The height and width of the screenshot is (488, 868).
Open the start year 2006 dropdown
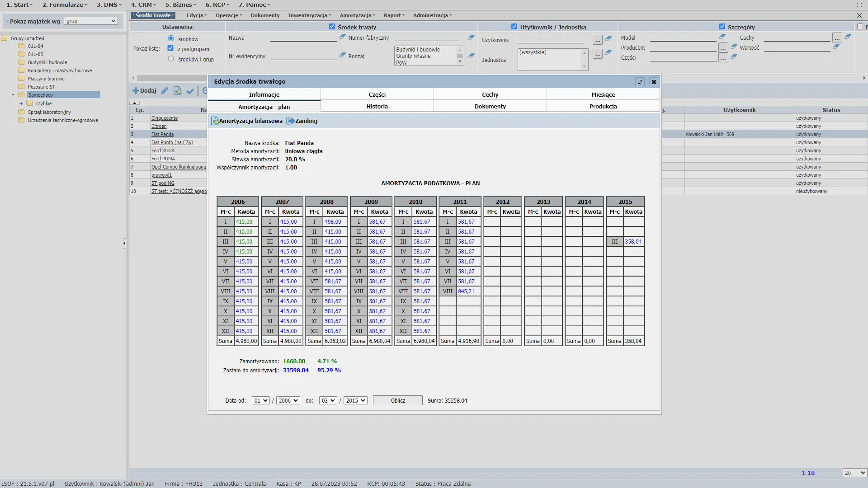[x=288, y=401]
